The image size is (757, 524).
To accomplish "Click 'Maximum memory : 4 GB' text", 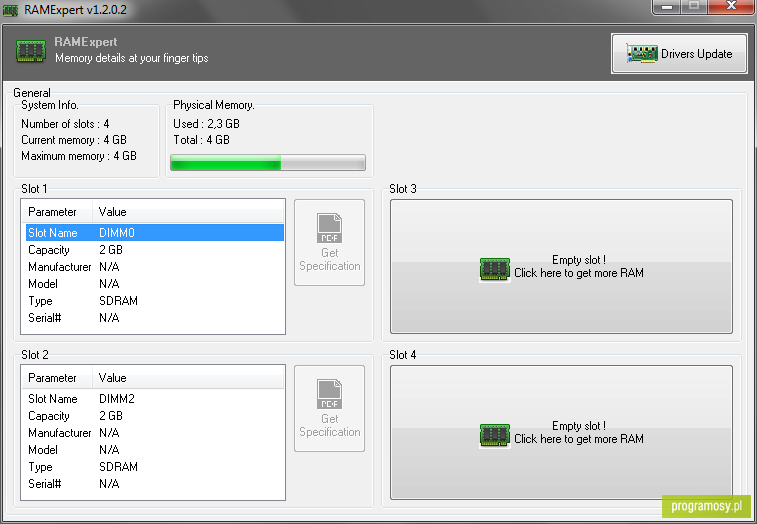I will click(79, 156).
